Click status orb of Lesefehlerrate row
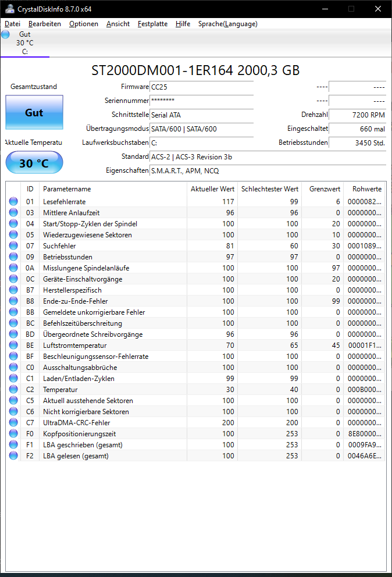 coord(13,201)
